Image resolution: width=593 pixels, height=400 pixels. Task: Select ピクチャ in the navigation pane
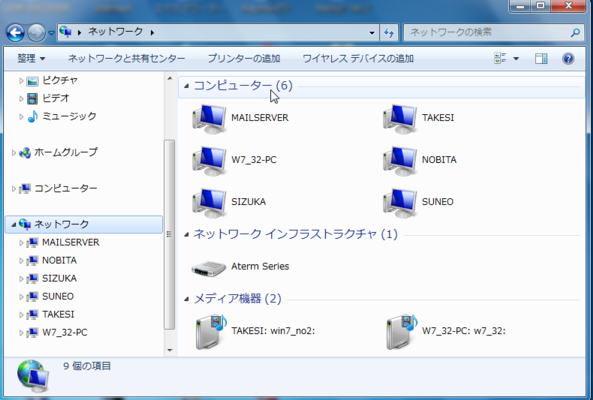pyautogui.click(x=60, y=80)
